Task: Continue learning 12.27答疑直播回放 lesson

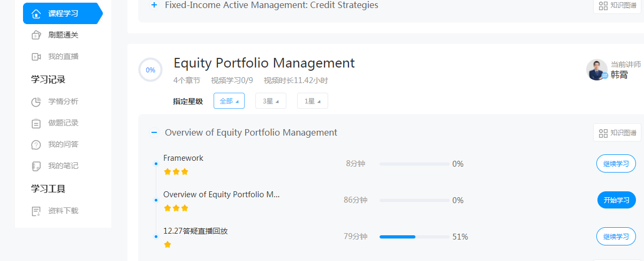Action: pos(616,236)
